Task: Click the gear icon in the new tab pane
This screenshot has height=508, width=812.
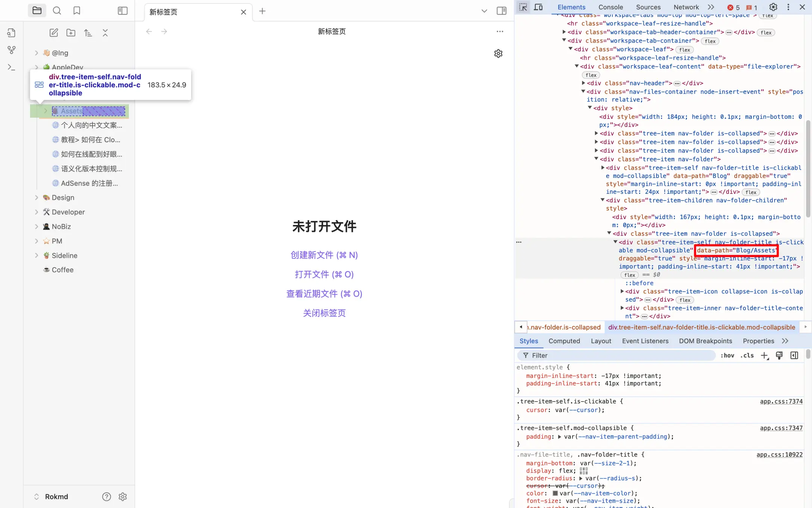Action: pyautogui.click(x=498, y=53)
